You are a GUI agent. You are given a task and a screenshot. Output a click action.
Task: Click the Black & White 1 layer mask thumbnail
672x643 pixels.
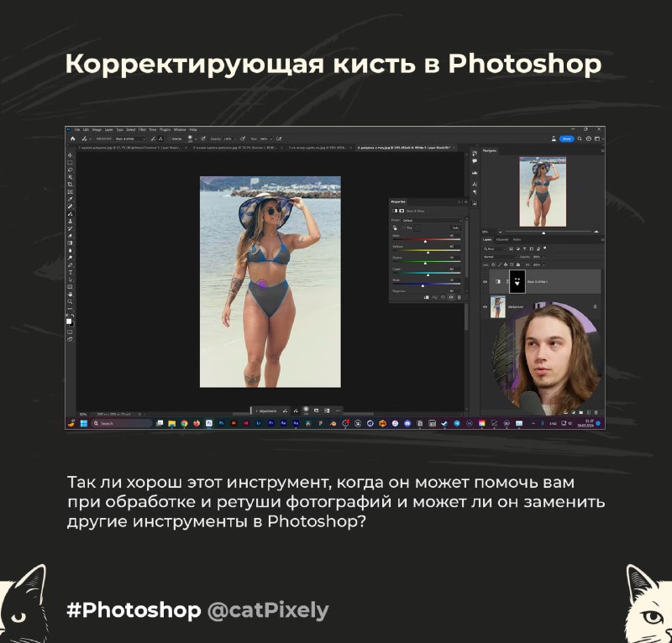pos(517,282)
